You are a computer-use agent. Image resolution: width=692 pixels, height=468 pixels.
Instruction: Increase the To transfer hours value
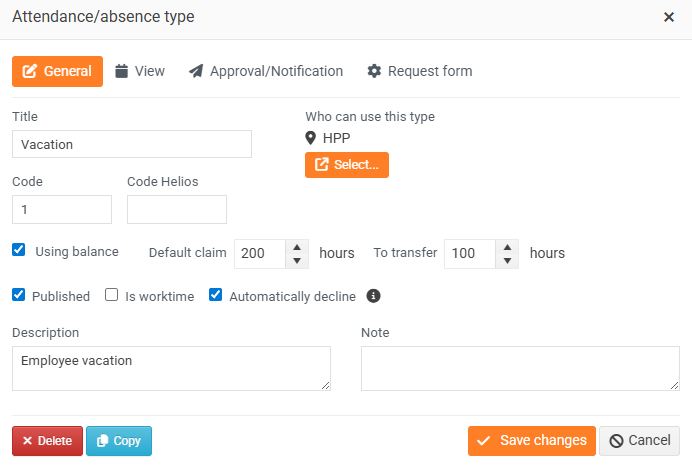point(507,246)
